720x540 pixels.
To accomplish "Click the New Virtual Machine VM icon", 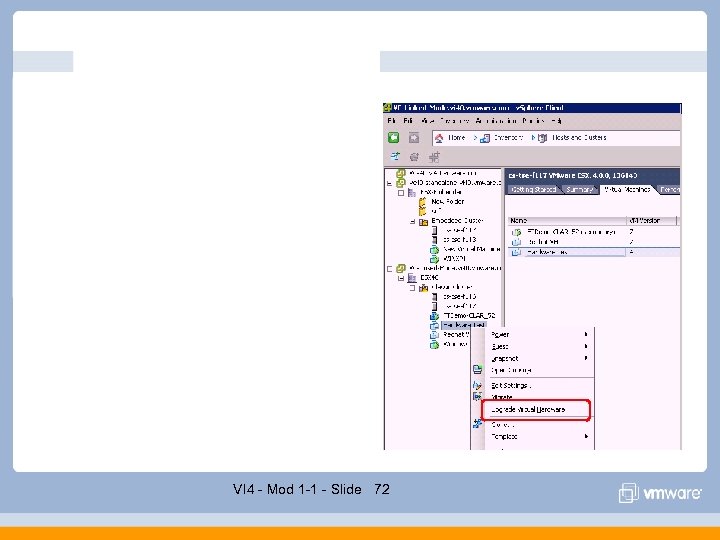I will pos(434,249).
